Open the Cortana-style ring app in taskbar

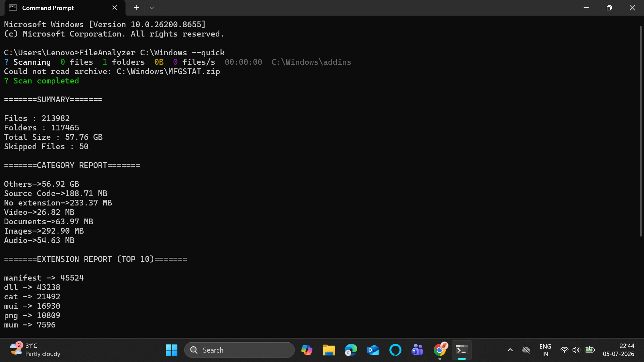(395, 350)
